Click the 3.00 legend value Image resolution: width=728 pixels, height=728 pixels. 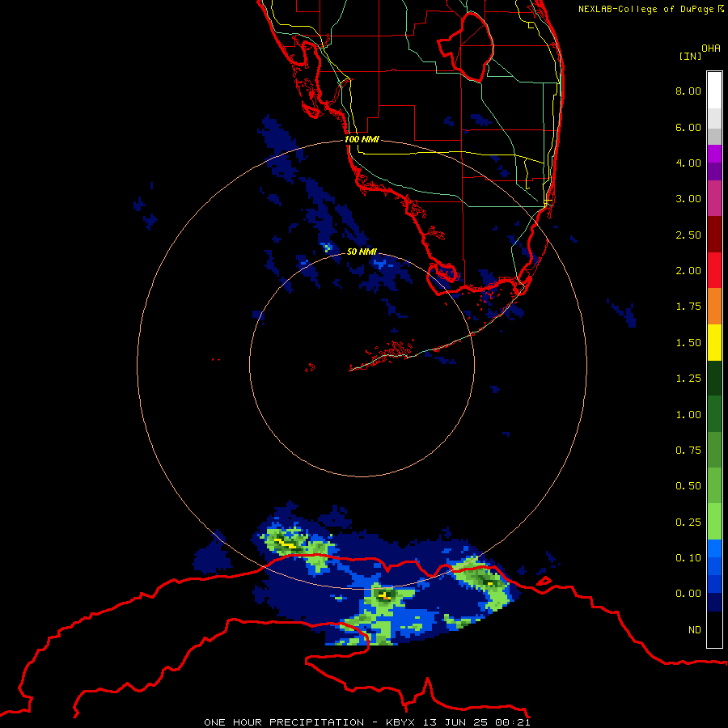[688, 199]
